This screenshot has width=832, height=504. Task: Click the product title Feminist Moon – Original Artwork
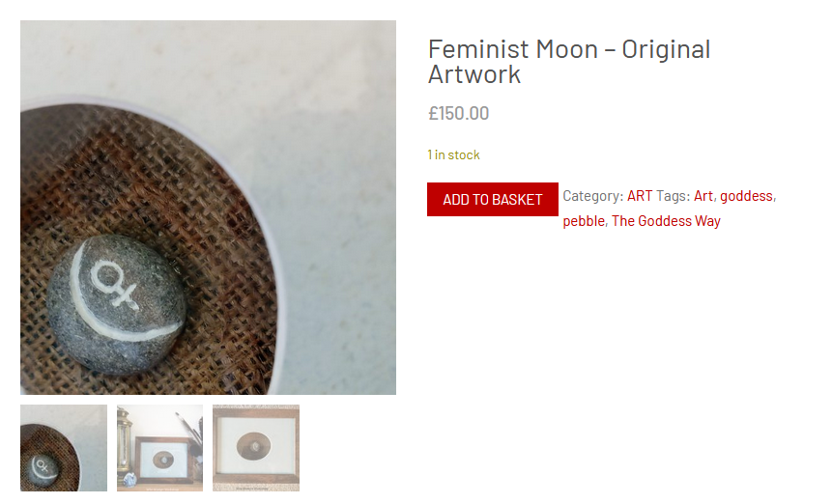click(x=569, y=62)
